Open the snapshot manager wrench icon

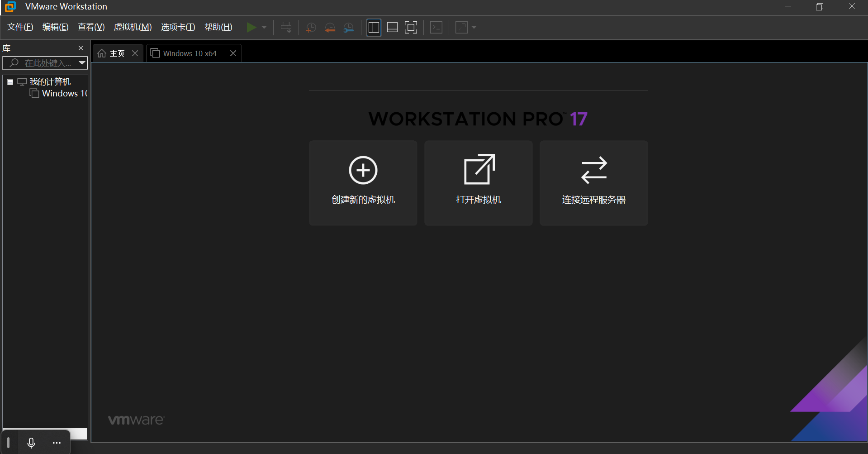coord(349,28)
